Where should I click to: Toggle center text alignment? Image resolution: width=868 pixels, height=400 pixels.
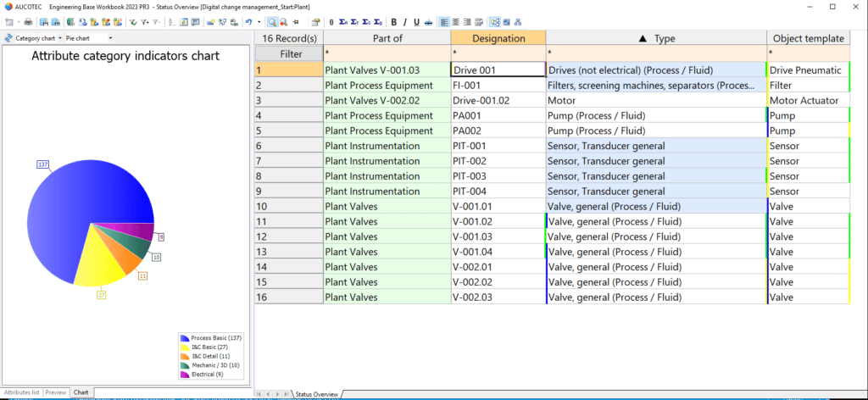pos(456,21)
